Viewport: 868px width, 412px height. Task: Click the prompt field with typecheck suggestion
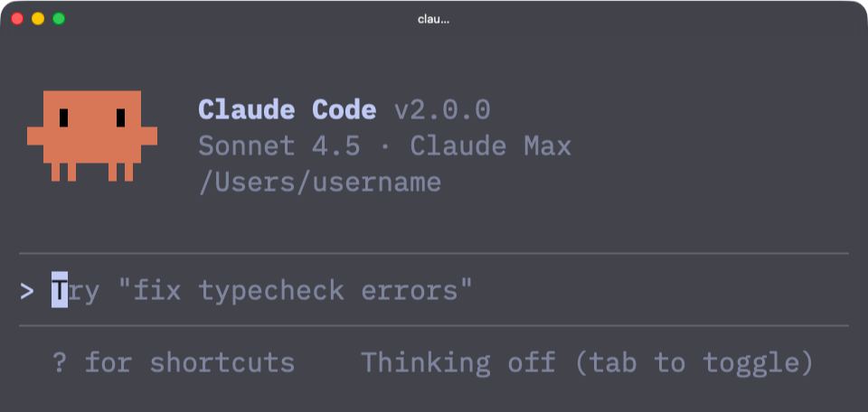coord(434,290)
